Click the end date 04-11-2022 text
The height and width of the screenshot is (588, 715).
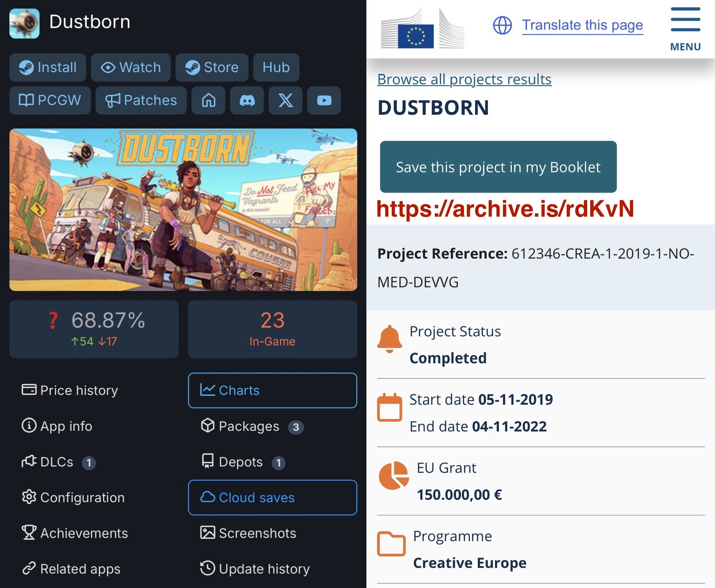[510, 427]
